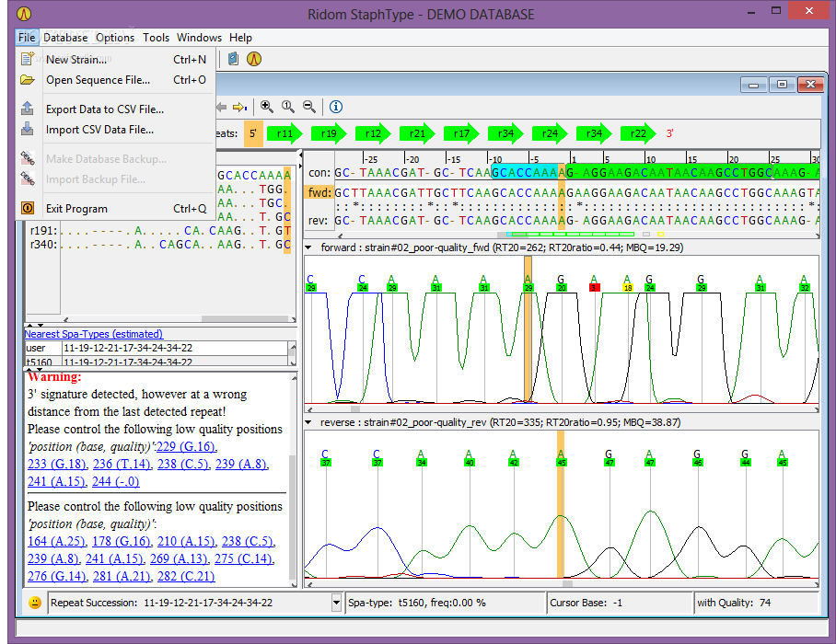Select the r21 repeat arrow
836x644 pixels.
[417, 133]
